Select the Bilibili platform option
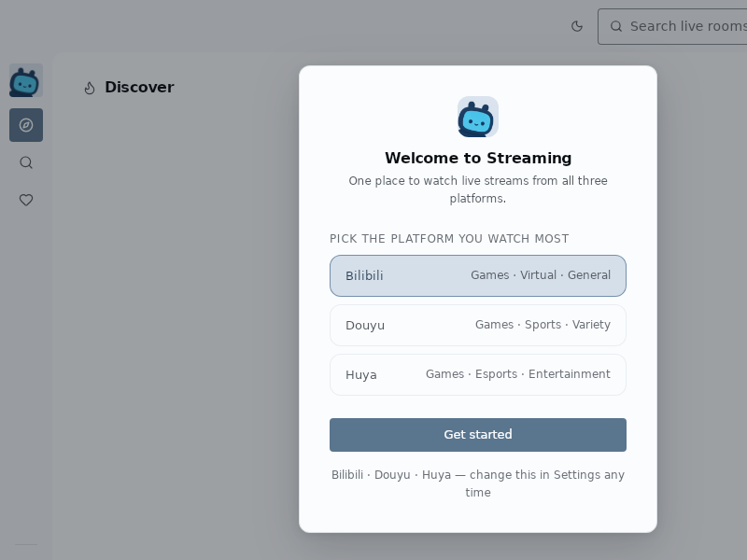The image size is (747, 560). point(478,275)
